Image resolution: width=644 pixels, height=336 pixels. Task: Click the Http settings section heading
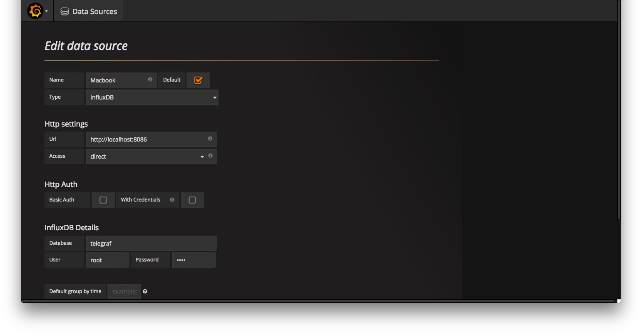tap(66, 124)
